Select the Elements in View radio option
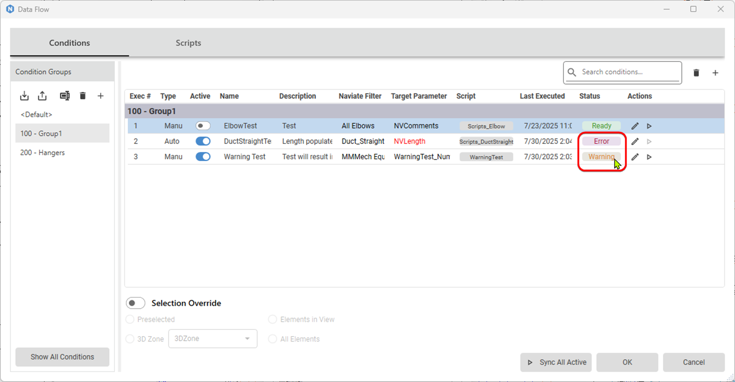 point(272,319)
